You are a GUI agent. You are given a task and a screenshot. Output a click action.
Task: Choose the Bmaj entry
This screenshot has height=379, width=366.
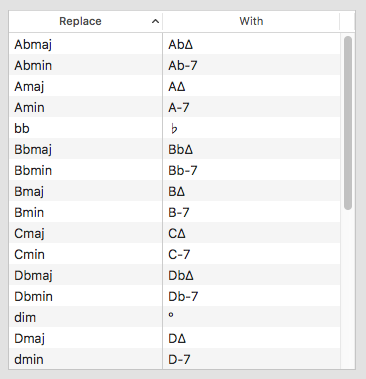(x=29, y=192)
